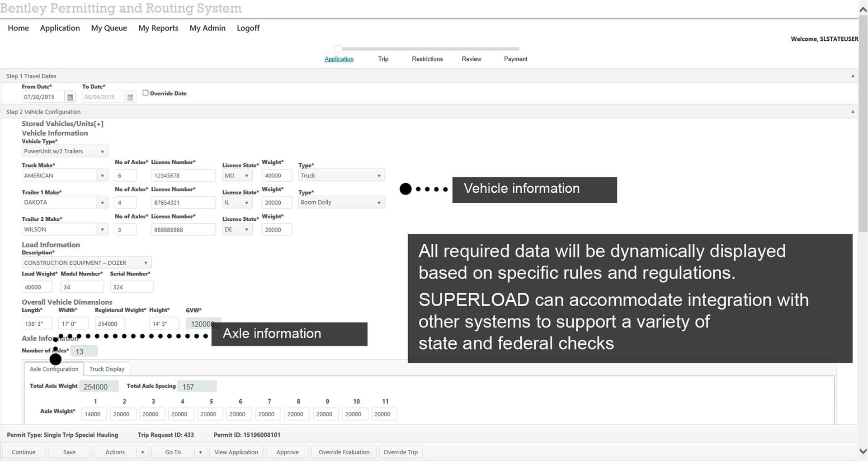Open the My Queue menu
The image size is (868, 461).
pyautogui.click(x=109, y=28)
